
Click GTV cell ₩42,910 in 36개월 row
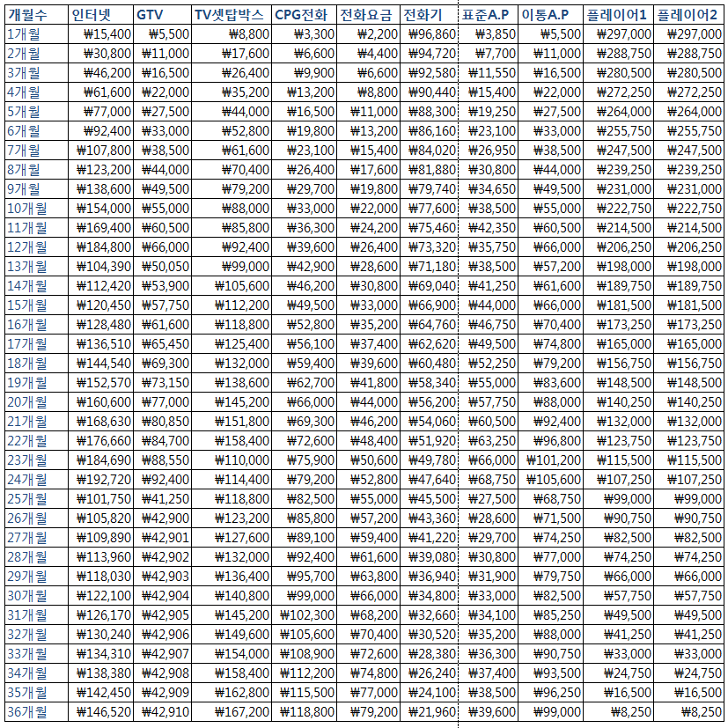click(x=163, y=712)
